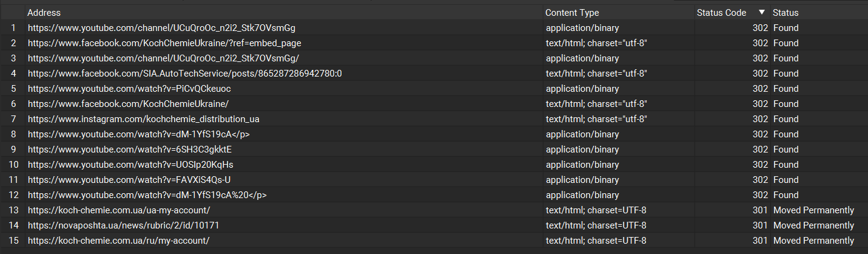This screenshot has width=868, height=254.
Task: Open the Instagram kochchemie_distribution_ua address
Action: coord(143,119)
